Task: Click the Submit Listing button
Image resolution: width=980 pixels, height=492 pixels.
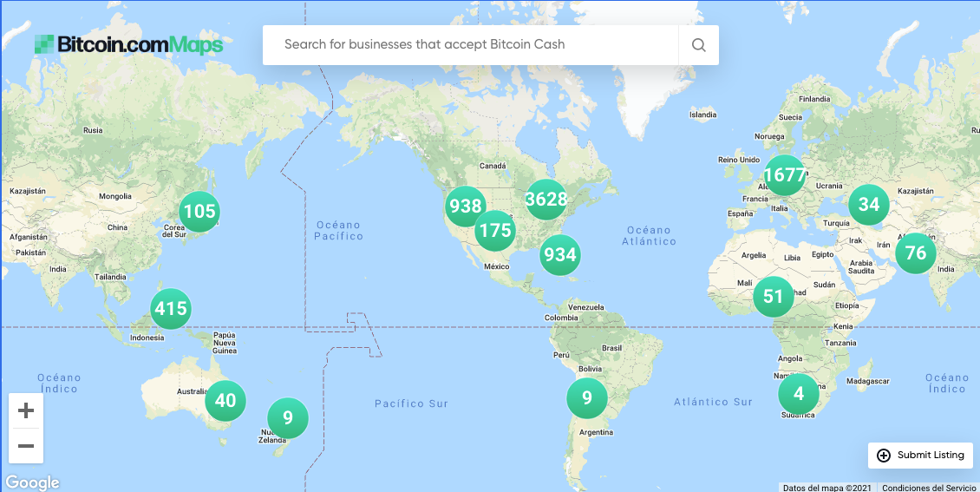Action: coord(921,455)
